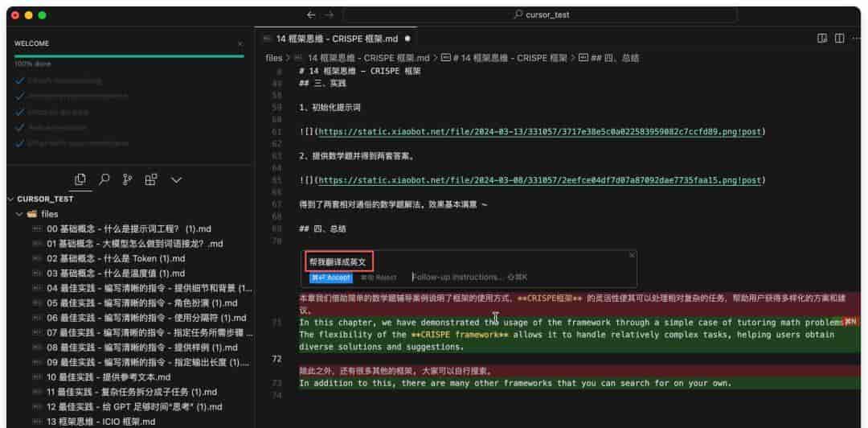Click the '2、提供数学题并得到两套答案。' line

coord(357,156)
